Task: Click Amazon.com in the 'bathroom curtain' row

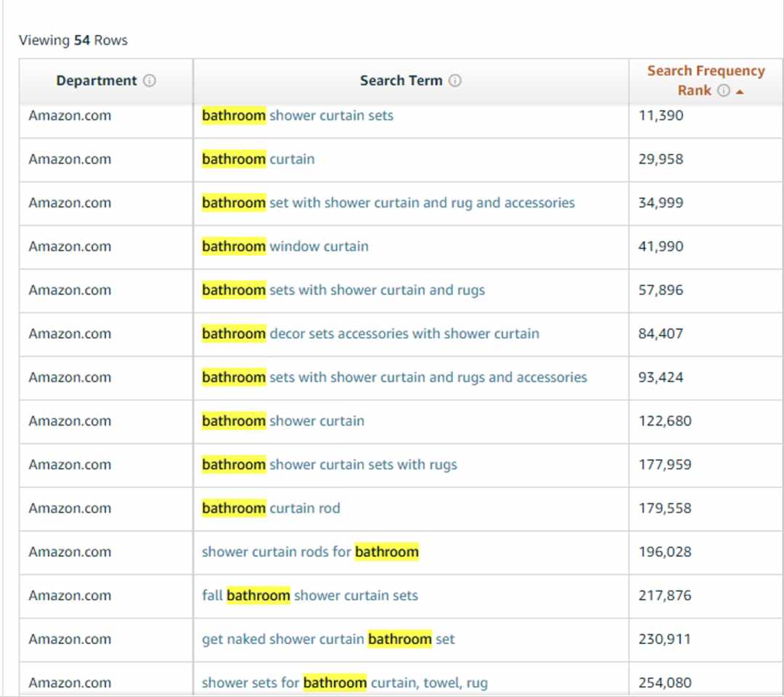Action: point(70,159)
